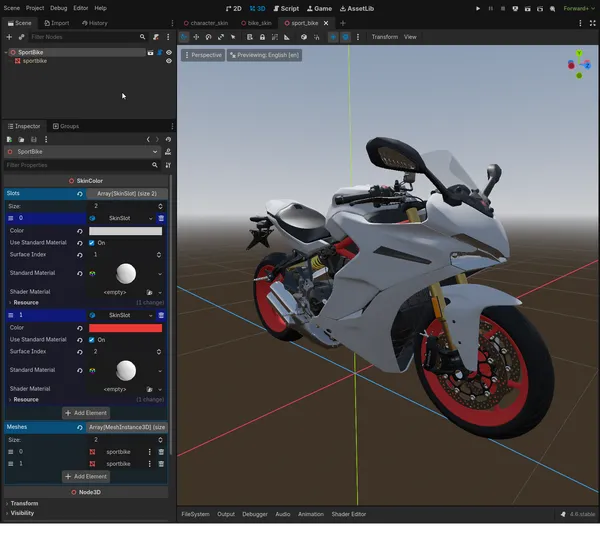Select the Move mode tool in viewport toolbar
This screenshot has height=535, width=600.
pos(196,37)
